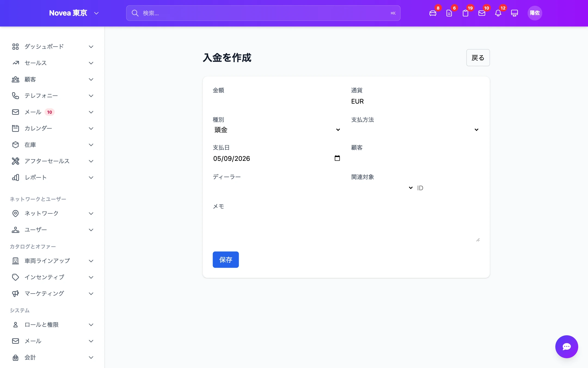Click the メモ textarea
Screen dimensions: 588x368
pos(346,227)
